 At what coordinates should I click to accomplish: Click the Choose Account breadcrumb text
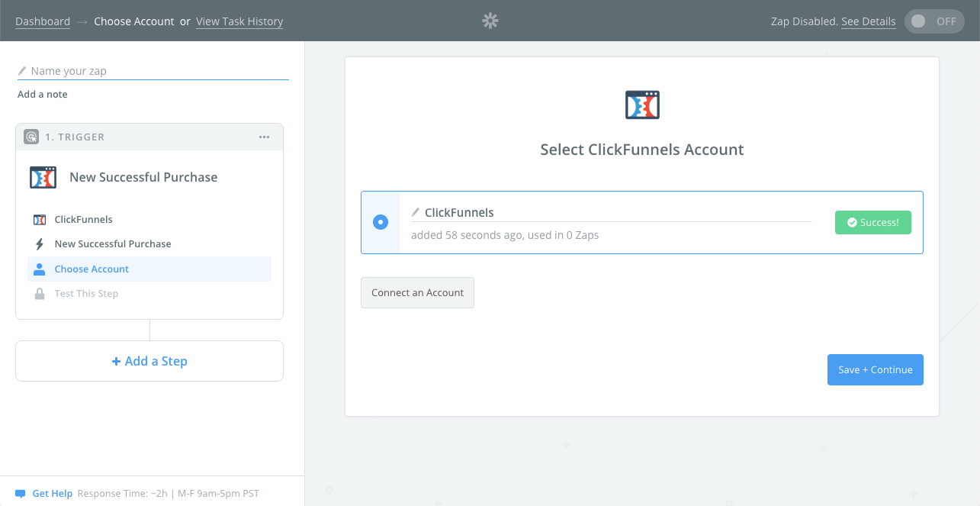[134, 21]
